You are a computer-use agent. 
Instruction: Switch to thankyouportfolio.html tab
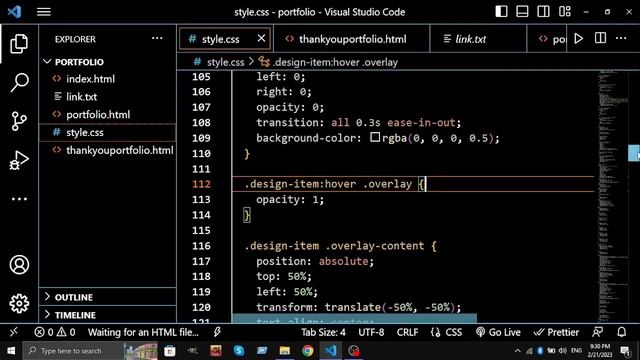[x=352, y=39]
